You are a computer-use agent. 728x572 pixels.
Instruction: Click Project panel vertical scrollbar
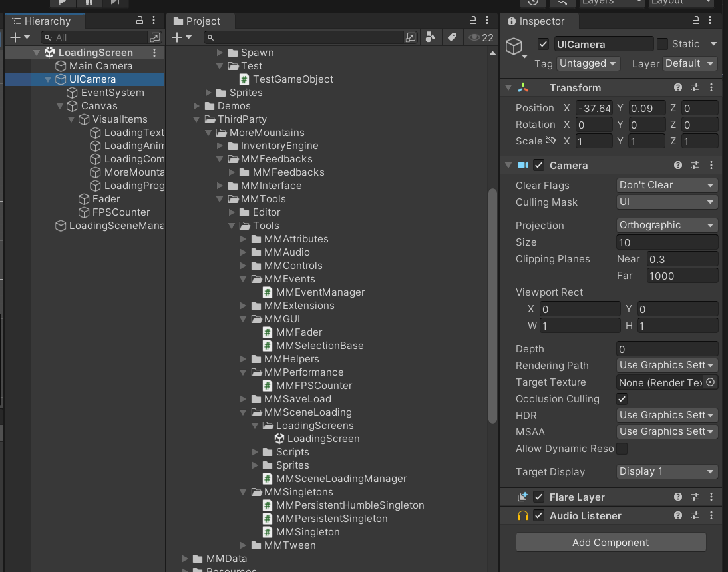coord(492,306)
